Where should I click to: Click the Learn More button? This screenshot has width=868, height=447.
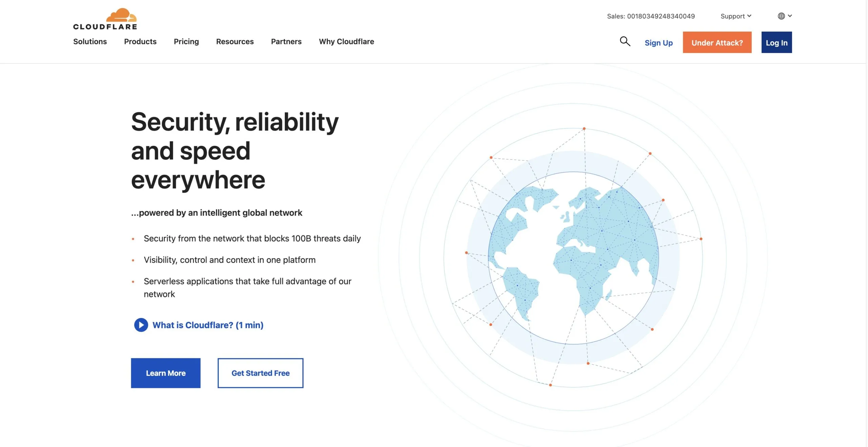coord(166,373)
